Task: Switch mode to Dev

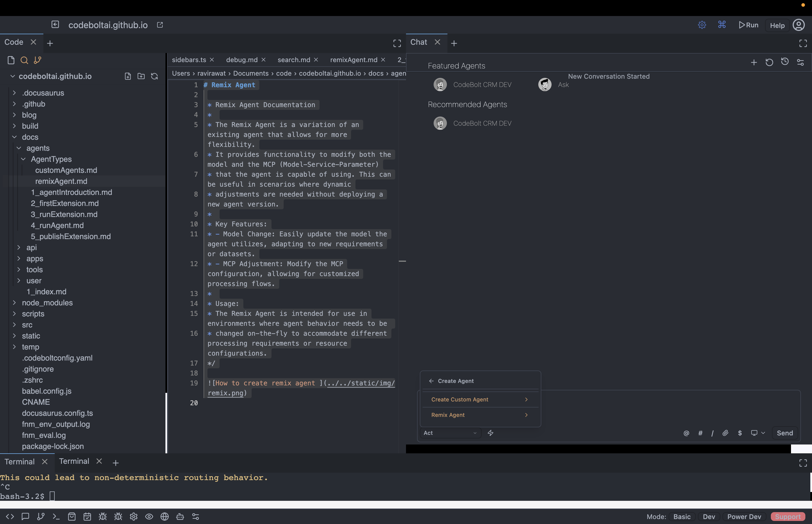Action: coord(709,517)
